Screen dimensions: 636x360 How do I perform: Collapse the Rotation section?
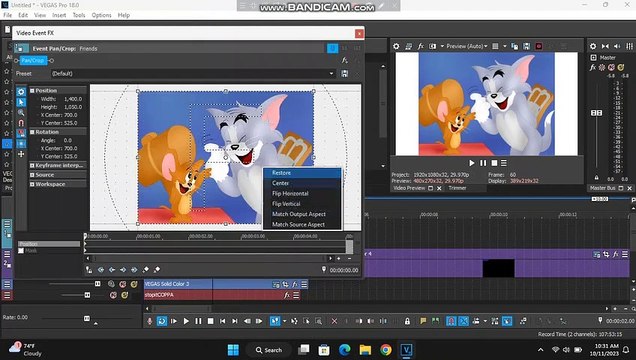point(32,132)
